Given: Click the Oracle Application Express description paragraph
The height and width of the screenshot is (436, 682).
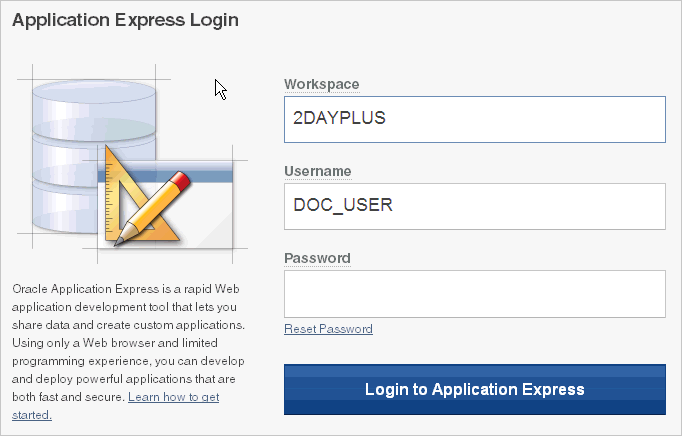Looking at the screenshot, I should (128, 352).
